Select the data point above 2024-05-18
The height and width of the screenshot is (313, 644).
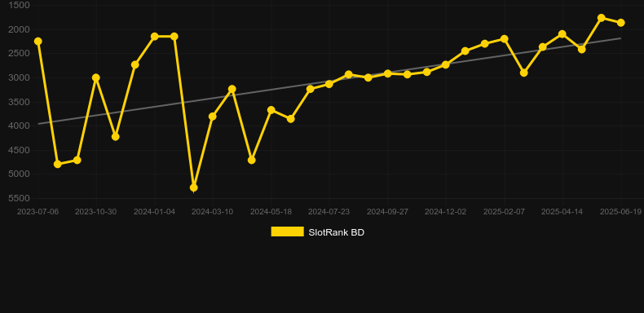tap(271, 110)
